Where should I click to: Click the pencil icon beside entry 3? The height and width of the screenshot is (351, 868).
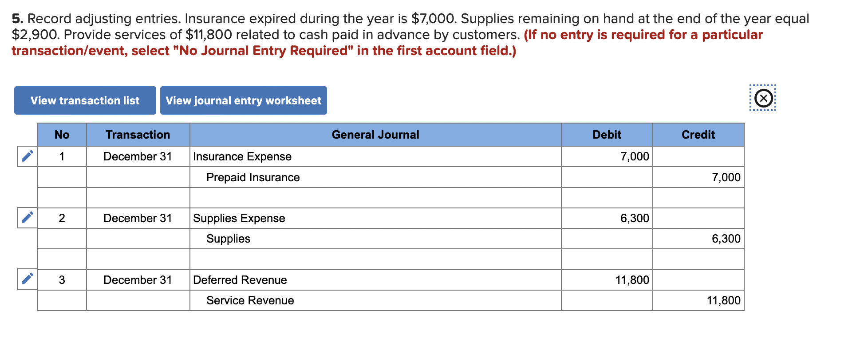click(x=27, y=279)
